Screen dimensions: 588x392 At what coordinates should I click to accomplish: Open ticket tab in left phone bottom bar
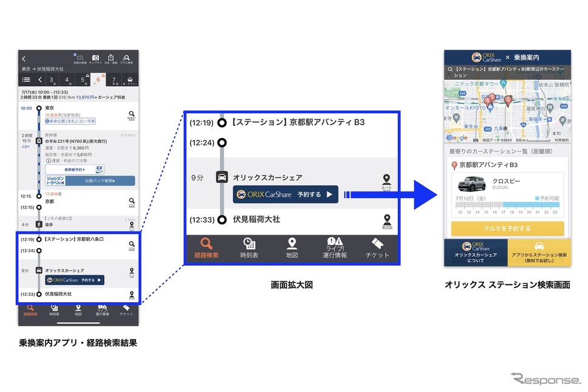point(126,311)
